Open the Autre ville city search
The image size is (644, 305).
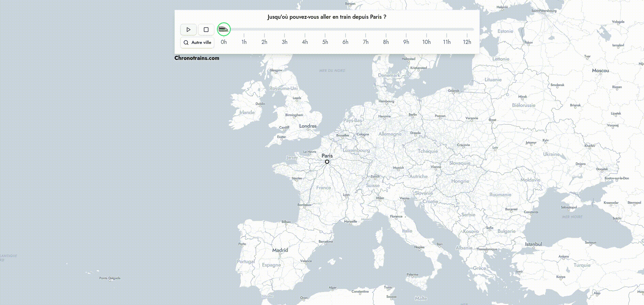pos(197,43)
